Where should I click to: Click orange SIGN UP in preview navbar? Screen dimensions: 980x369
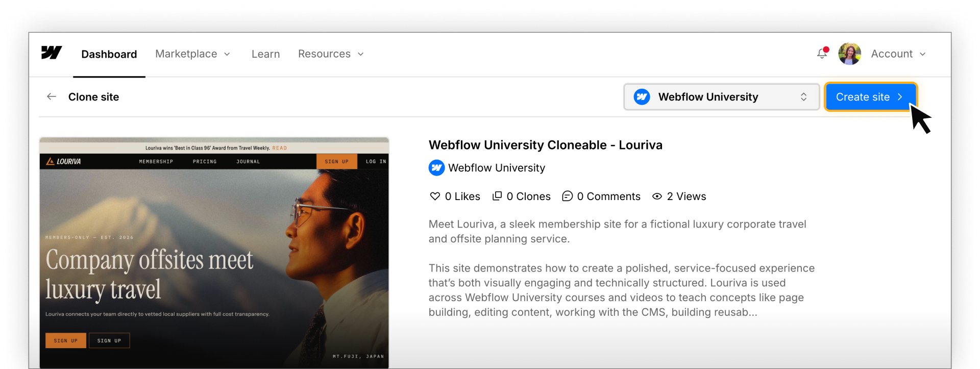pyautogui.click(x=337, y=161)
